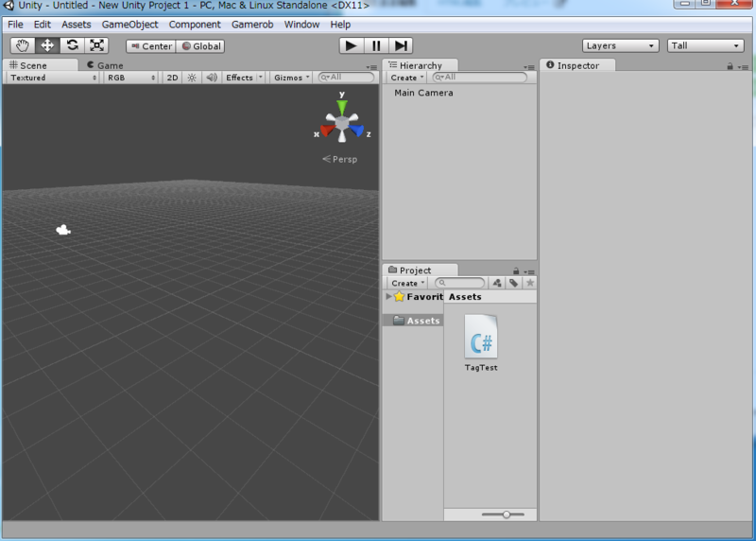The height and width of the screenshot is (541, 756).
Task: Click the Scene view search field
Action: pyautogui.click(x=346, y=78)
